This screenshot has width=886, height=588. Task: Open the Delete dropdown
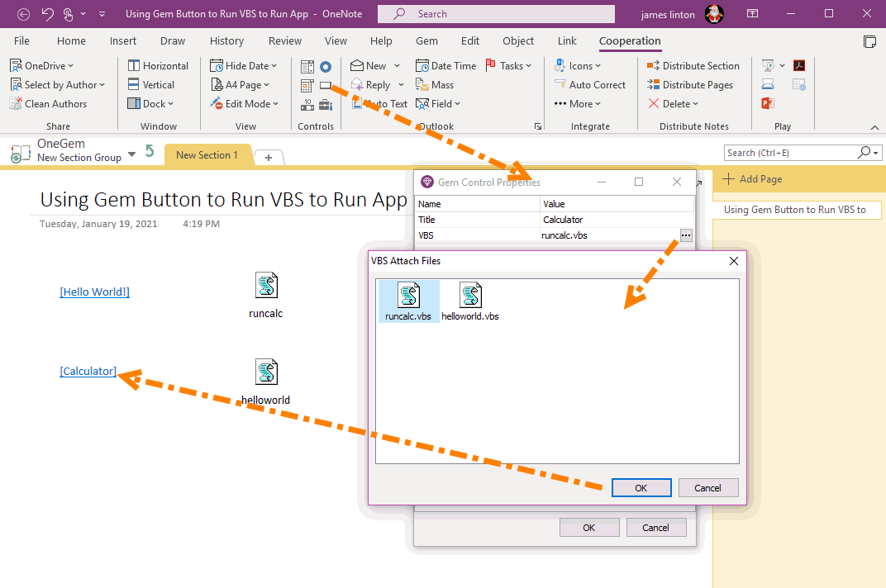[674, 104]
